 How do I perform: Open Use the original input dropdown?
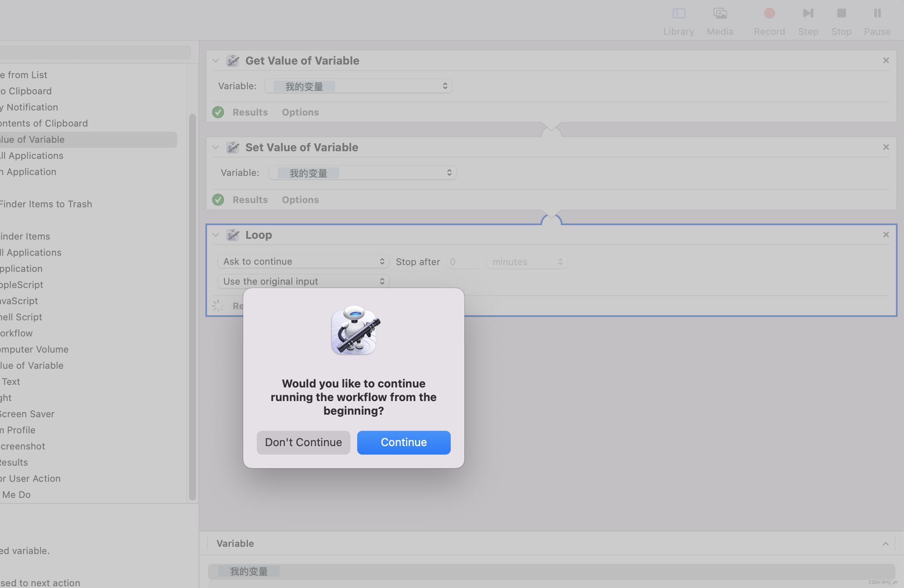click(303, 281)
